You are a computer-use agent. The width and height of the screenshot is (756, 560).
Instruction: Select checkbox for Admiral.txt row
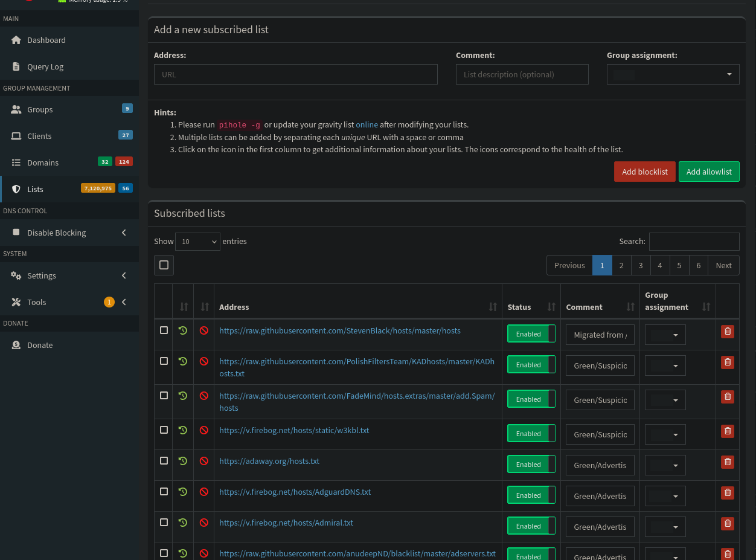[164, 522]
